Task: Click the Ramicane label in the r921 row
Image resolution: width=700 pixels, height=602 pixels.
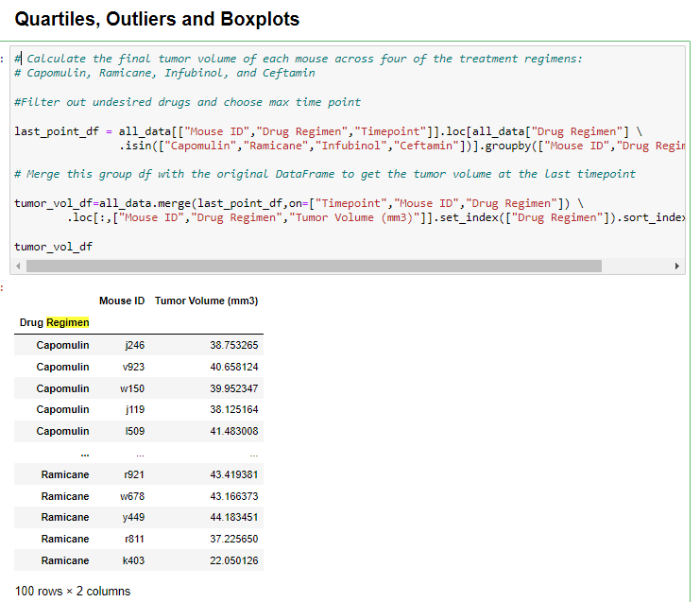Action: (65, 474)
